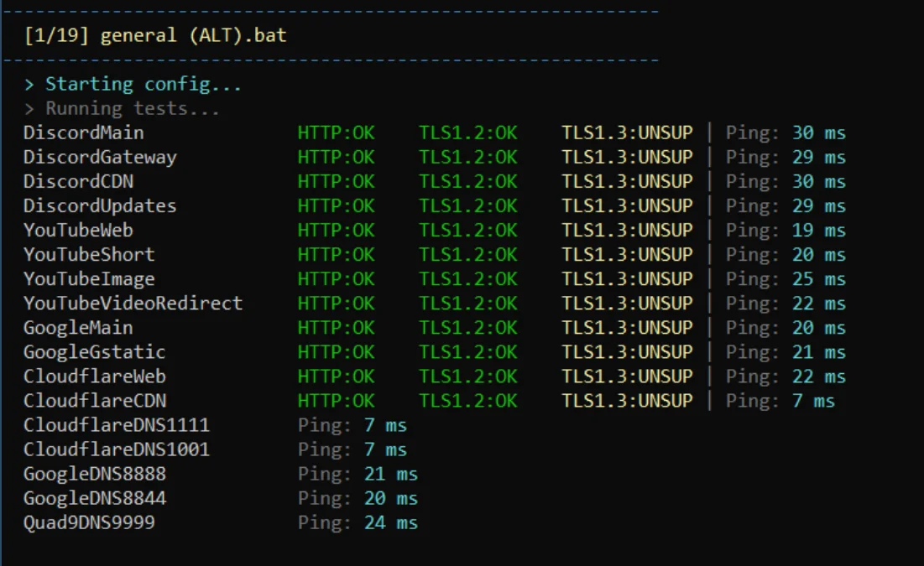Select the 25 ms ping of YouTubeImage
Screen dimensions: 924x566
(818, 279)
